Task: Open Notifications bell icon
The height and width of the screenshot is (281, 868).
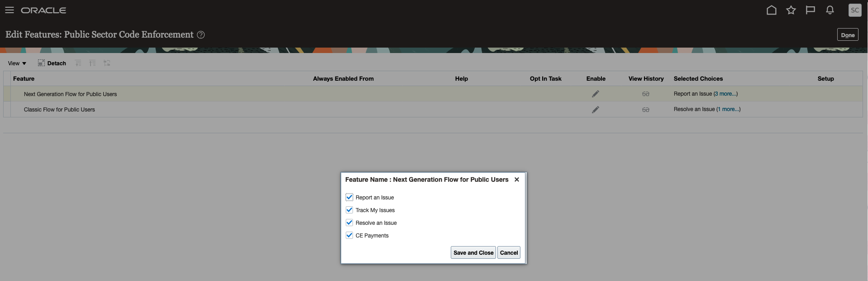Action: point(830,10)
